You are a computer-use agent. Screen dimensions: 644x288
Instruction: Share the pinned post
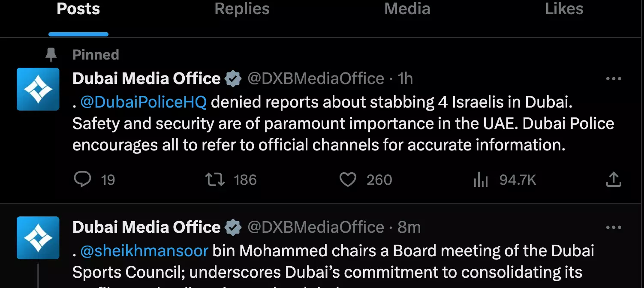(614, 180)
